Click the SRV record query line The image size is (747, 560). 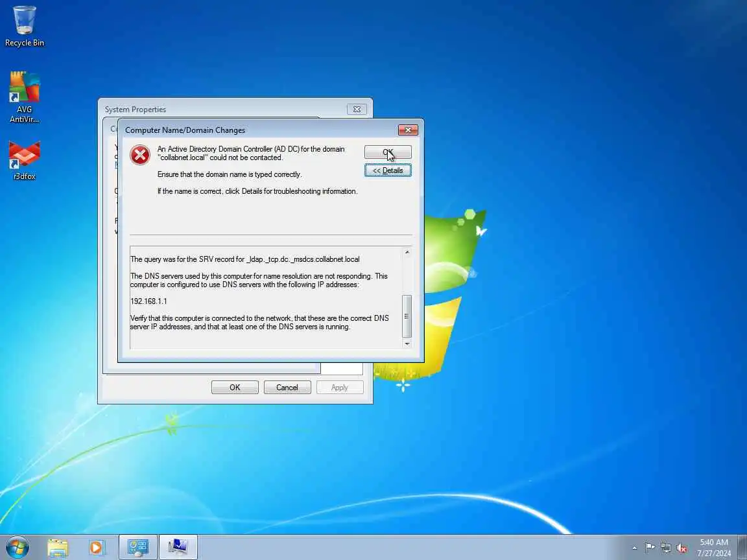click(245, 259)
